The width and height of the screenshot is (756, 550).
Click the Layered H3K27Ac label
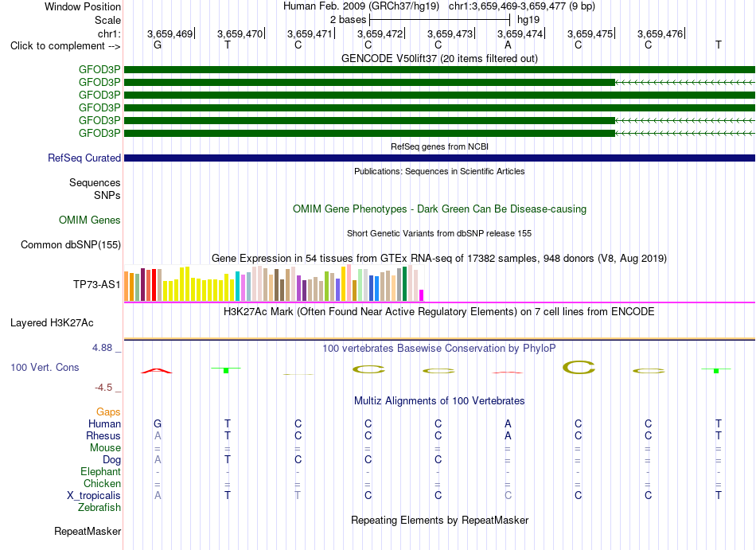click(x=52, y=323)
